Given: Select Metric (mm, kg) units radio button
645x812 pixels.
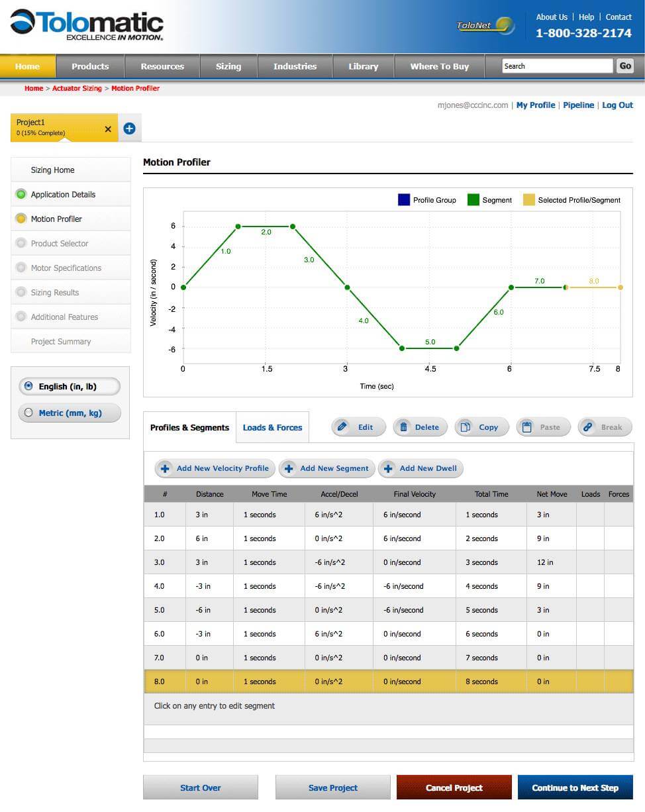Looking at the screenshot, I should click(28, 413).
